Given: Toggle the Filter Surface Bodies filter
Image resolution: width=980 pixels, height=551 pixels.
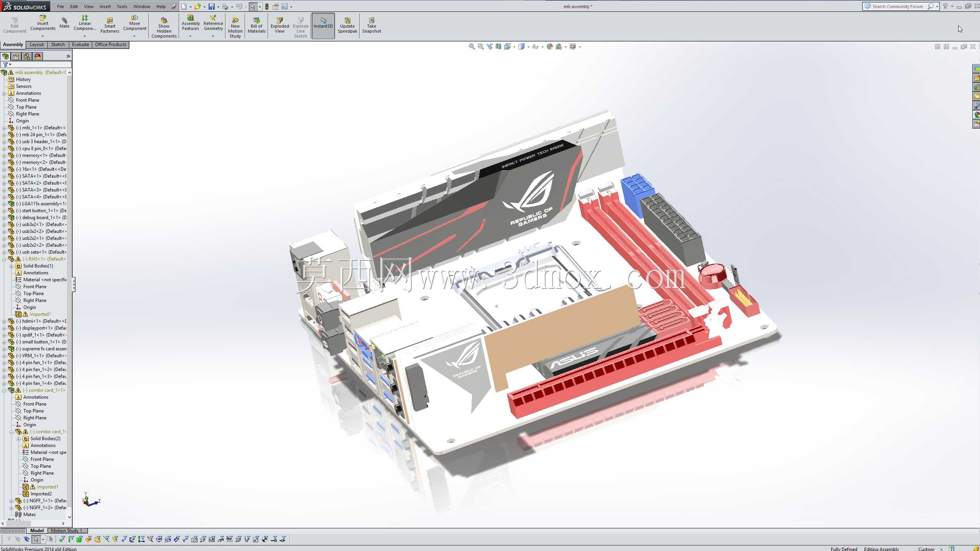Looking at the screenshot, I should tap(89, 539).
